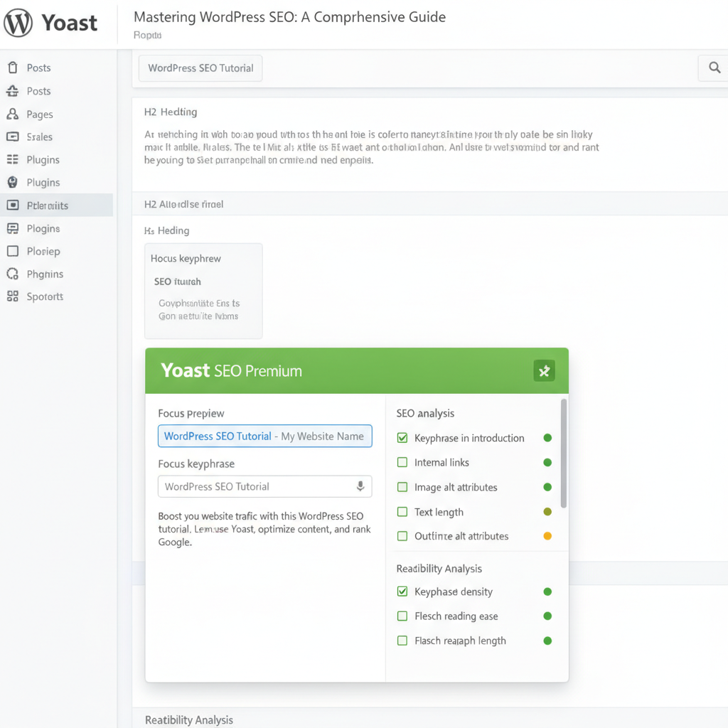The image size is (728, 728).
Task: Check the Flesch reading ease checkbox
Action: pyautogui.click(x=402, y=616)
